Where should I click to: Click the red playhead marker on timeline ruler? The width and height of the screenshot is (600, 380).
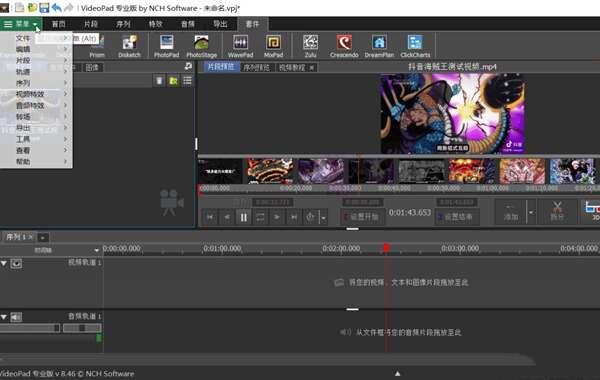[x=386, y=248]
